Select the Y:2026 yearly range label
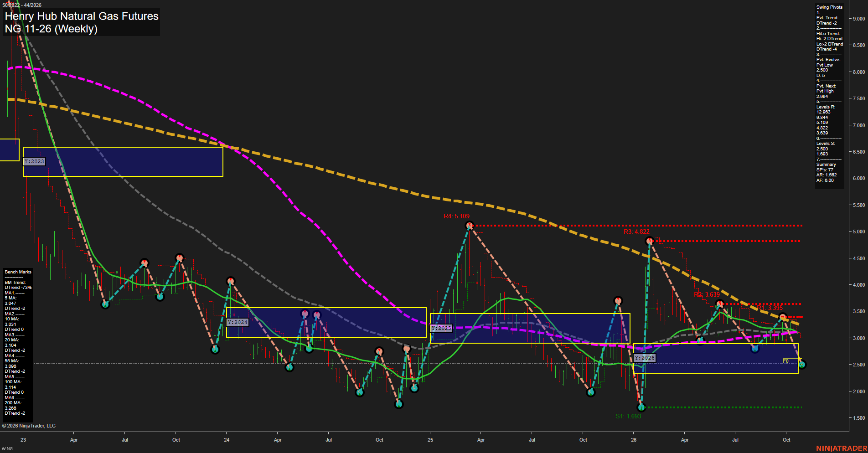 645,358
